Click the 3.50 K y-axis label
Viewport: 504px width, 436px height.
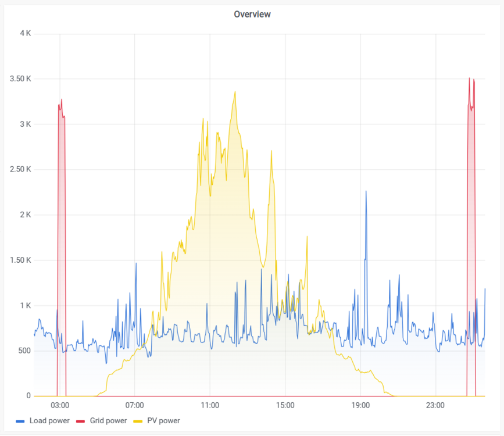(20, 79)
